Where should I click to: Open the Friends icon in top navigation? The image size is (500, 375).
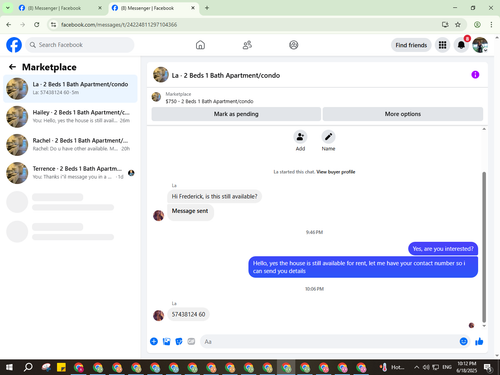coord(247,45)
